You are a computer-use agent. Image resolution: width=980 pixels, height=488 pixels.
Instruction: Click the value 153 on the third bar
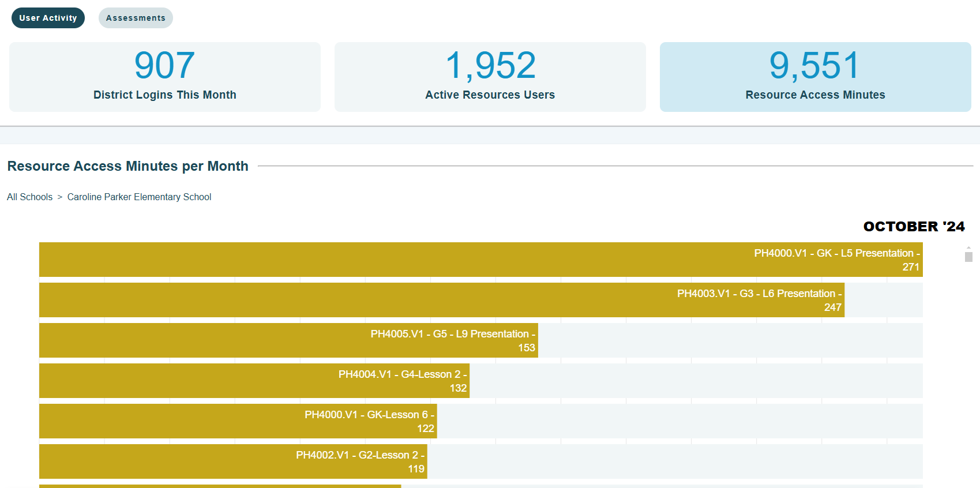pos(527,348)
